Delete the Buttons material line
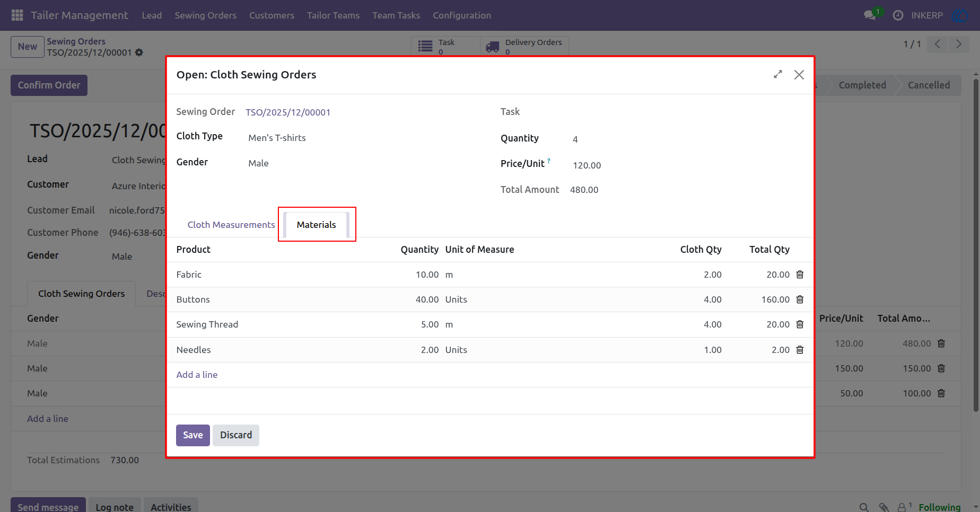Screen dimensions: 980x512 pyautogui.click(x=800, y=299)
